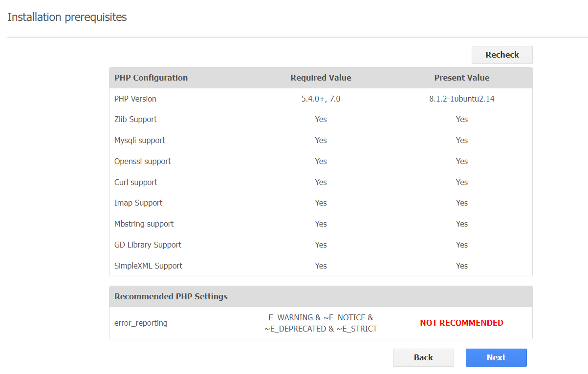The image size is (588, 374).
Task: Click the Mbstring support link
Action: pos(144,224)
